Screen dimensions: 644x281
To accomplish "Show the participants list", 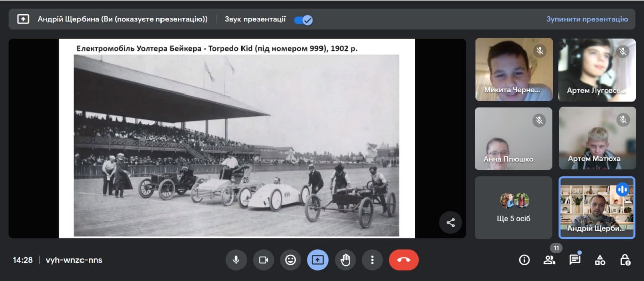I will pos(549,260).
